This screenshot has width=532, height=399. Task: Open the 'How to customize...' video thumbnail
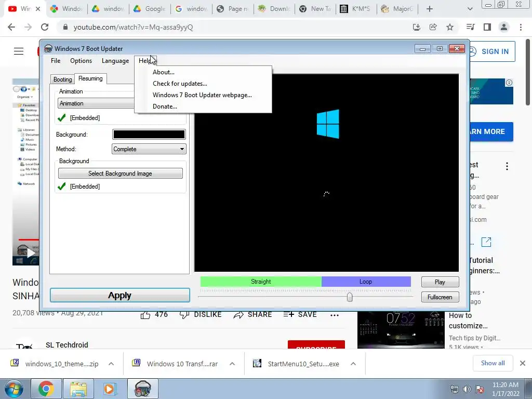(401, 330)
